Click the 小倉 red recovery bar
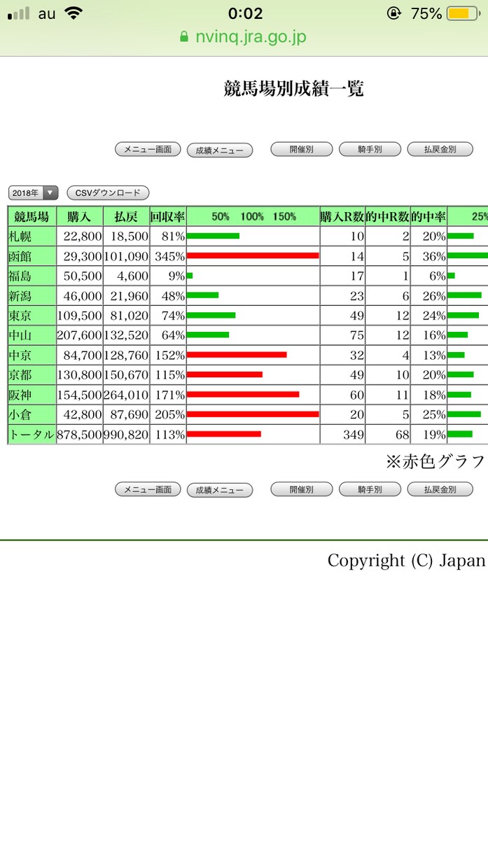 pyautogui.click(x=253, y=414)
